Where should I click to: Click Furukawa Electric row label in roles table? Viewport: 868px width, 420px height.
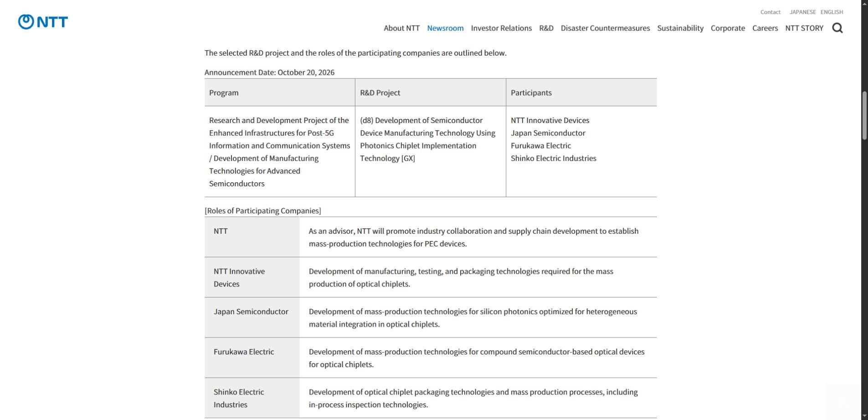coord(252,358)
